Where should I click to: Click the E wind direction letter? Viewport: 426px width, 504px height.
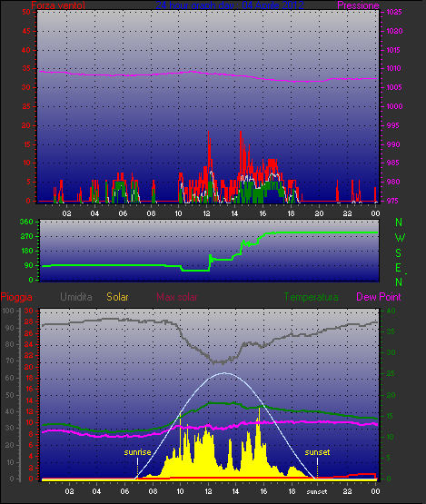click(398, 268)
